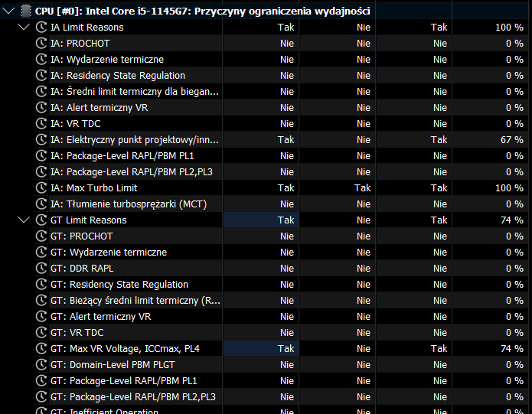Select the GT Limit Reasons row label
Image resolution: width=532 pixels, height=414 pixels.
coord(89,220)
